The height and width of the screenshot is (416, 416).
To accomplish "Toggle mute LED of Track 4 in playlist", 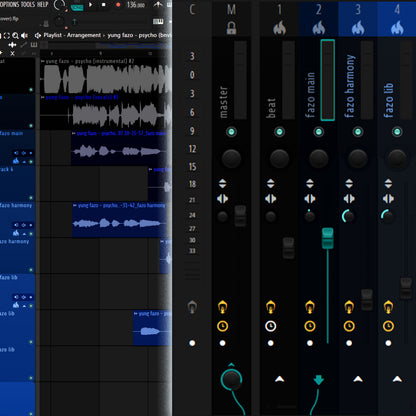I will click(31, 198).
